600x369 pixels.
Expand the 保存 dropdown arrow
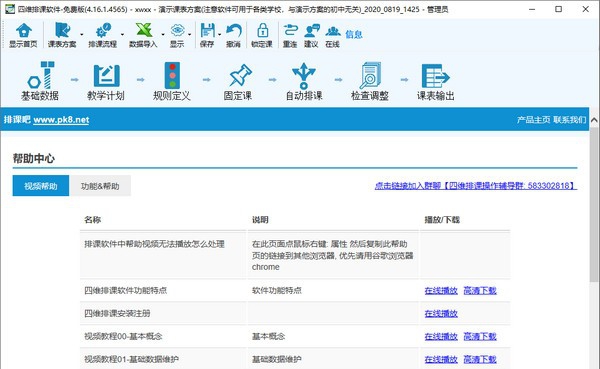click(220, 34)
